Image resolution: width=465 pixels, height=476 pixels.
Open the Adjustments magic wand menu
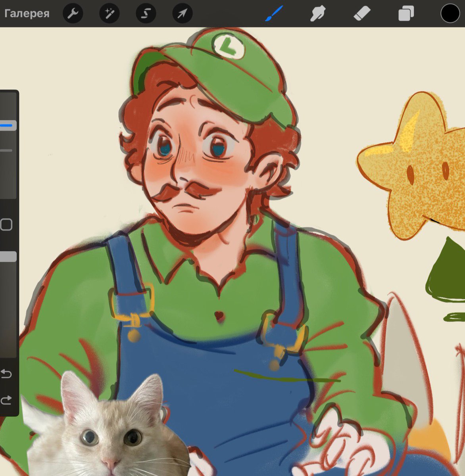click(109, 14)
